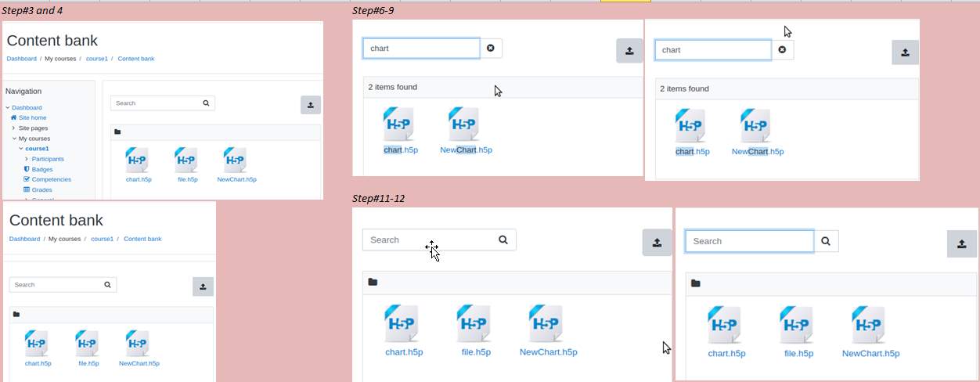Clear search with X in left Step#6-9 panel

pyautogui.click(x=491, y=49)
